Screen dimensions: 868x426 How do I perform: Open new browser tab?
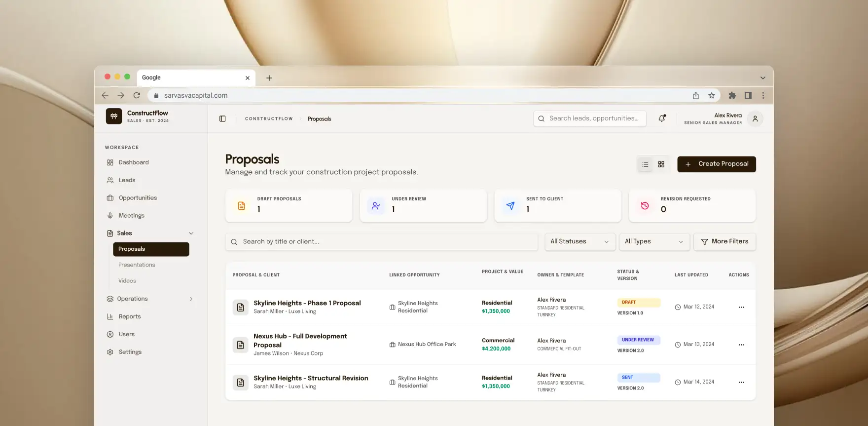[269, 78]
